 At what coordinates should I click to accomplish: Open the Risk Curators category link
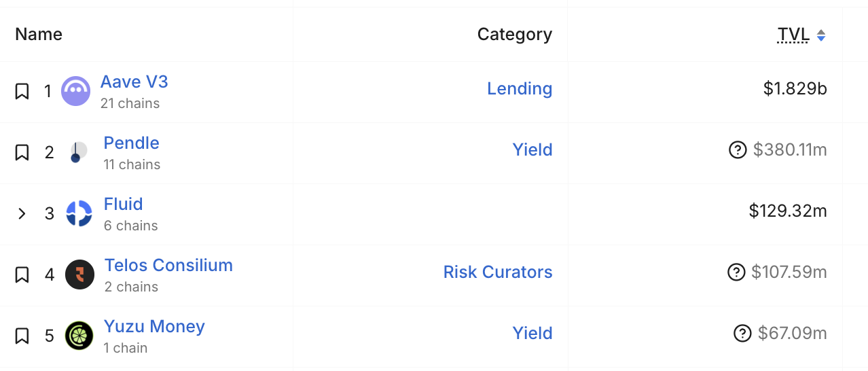point(498,272)
